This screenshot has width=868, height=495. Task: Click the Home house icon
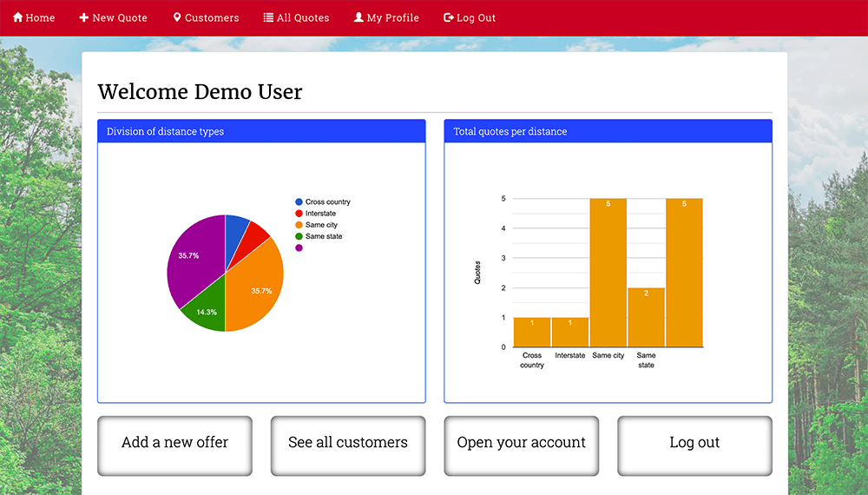click(x=18, y=17)
